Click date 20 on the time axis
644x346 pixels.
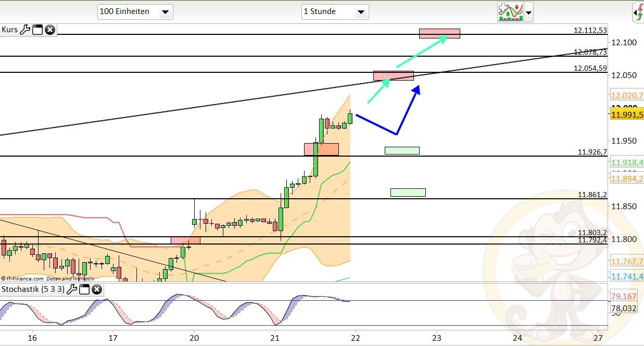tap(194, 338)
